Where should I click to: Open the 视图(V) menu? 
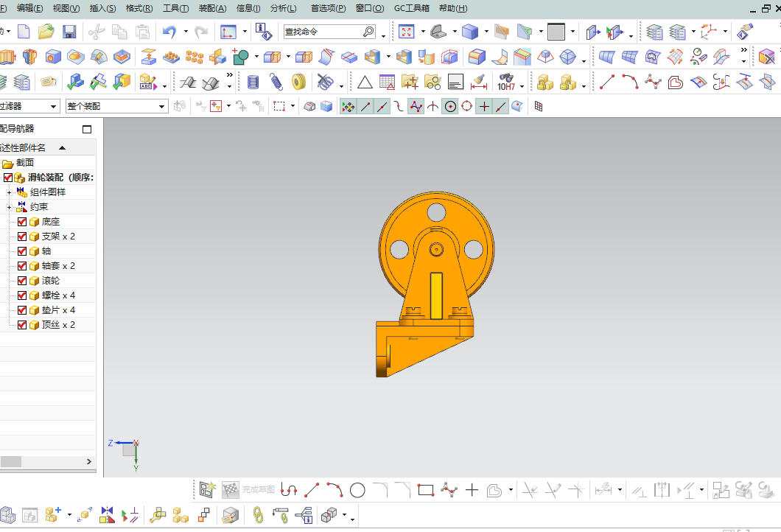pyautogui.click(x=66, y=8)
